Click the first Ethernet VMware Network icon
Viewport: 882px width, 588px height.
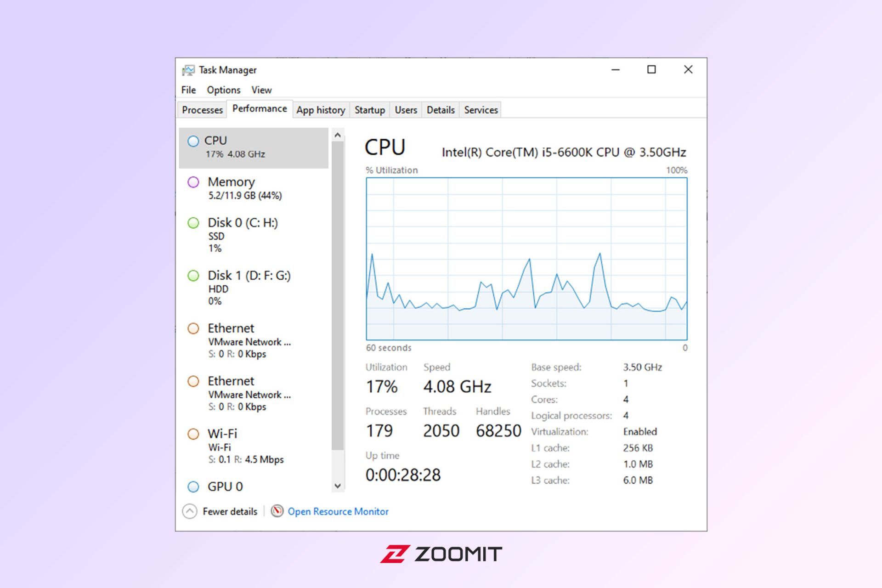(x=194, y=328)
